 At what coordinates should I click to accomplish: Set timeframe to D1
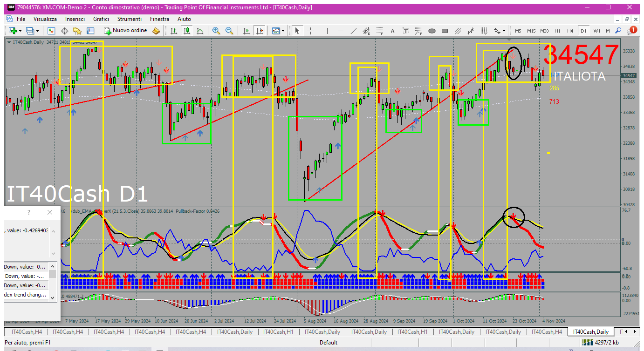tap(583, 31)
